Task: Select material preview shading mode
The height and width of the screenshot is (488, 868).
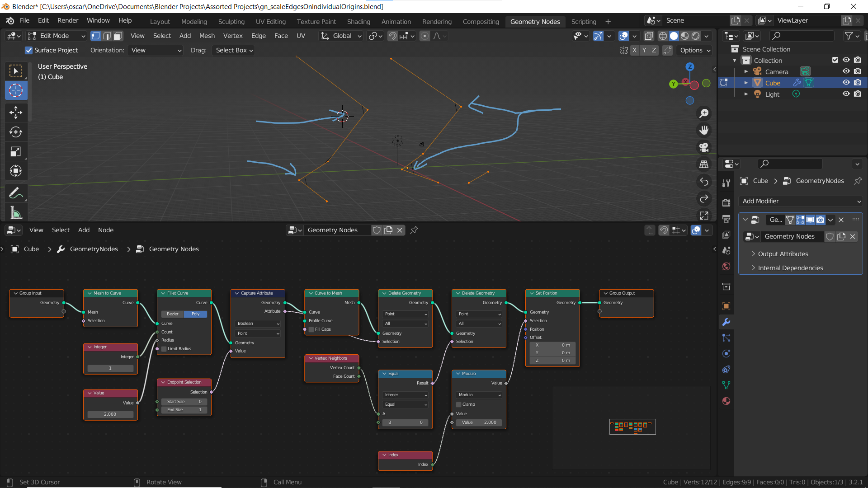Action: click(684, 36)
